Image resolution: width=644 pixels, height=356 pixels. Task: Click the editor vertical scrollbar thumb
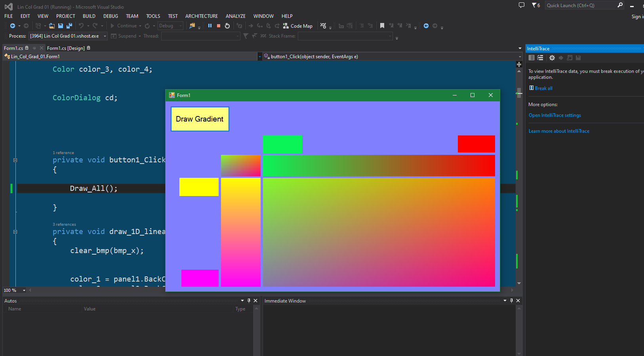pyautogui.click(x=519, y=93)
